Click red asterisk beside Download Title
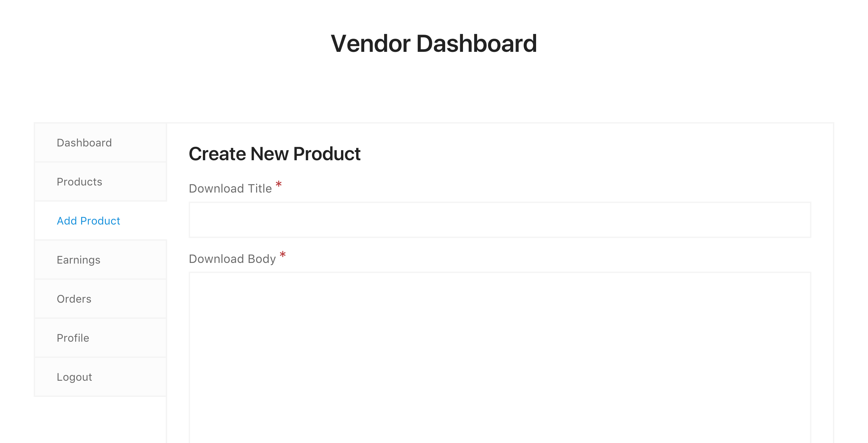 279,184
